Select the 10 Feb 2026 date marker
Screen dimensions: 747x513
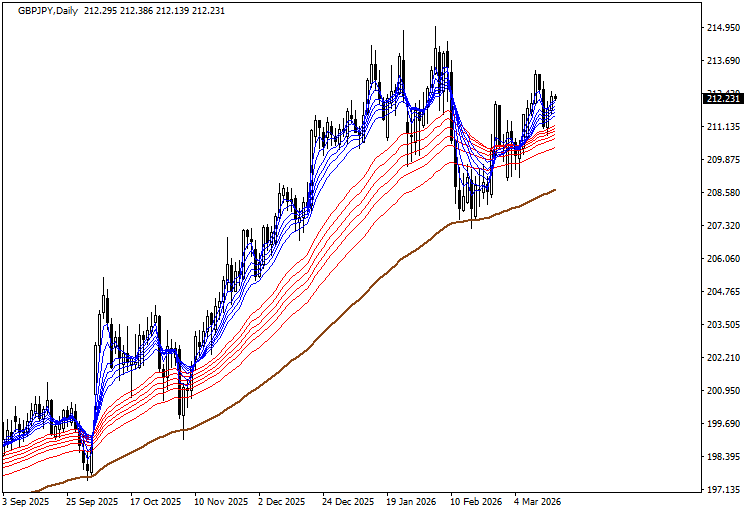pyautogui.click(x=476, y=502)
